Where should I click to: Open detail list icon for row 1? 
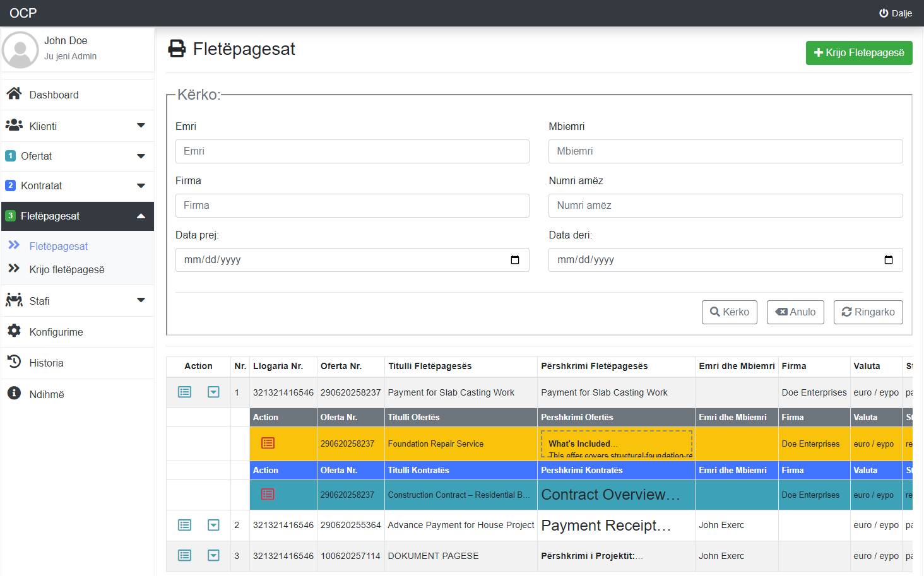tap(184, 392)
